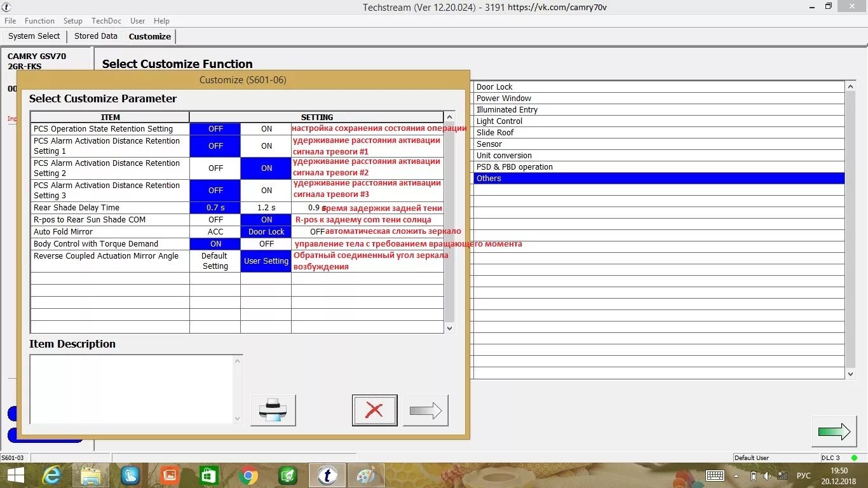This screenshot has width=868, height=488.
Task: Choose Default Setting for mirror angle
Action: pyautogui.click(x=215, y=261)
